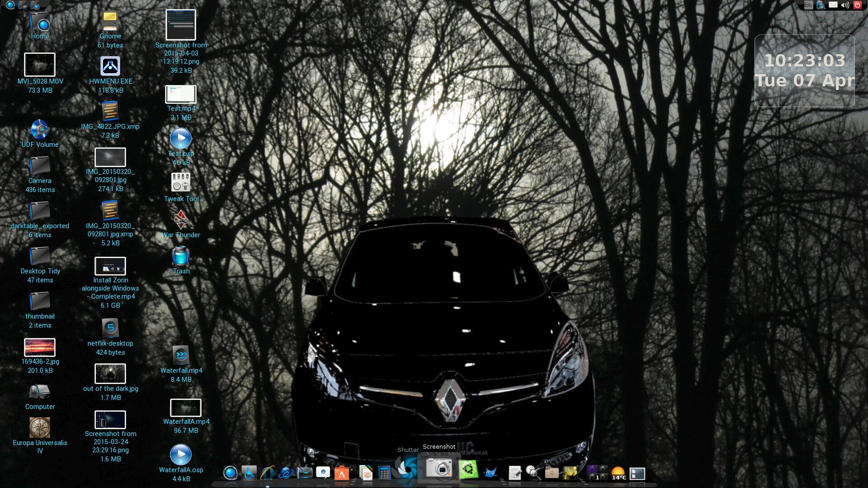Open Ubuntu Tweak green dock icon
This screenshot has width=868, height=488.
[468, 470]
